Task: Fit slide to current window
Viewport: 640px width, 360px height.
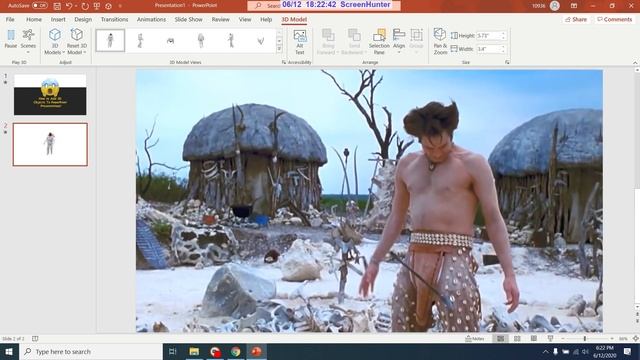Action: [636, 339]
